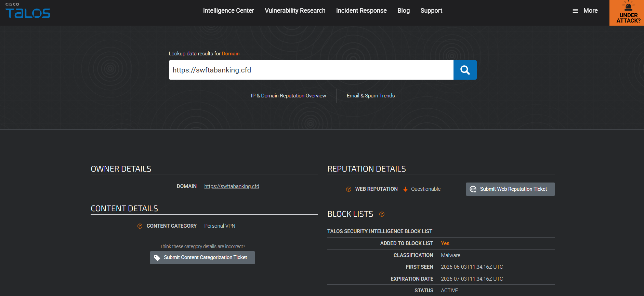Select the First Seen date value
Image resolution: width=644 pixels, height=296 pixels.
[472, 267]
